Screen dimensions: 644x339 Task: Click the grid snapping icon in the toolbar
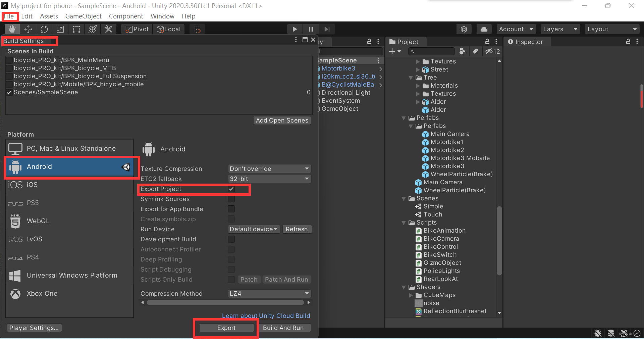[x=197, y=29]
